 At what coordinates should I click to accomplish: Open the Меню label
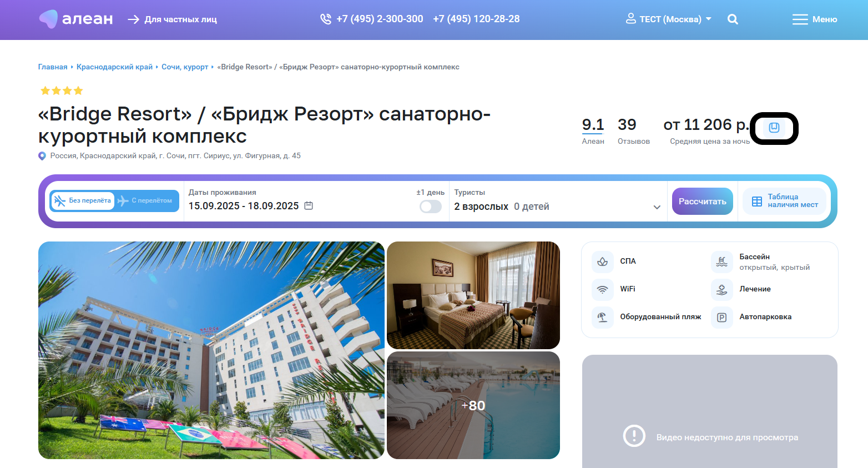[825, 19]
